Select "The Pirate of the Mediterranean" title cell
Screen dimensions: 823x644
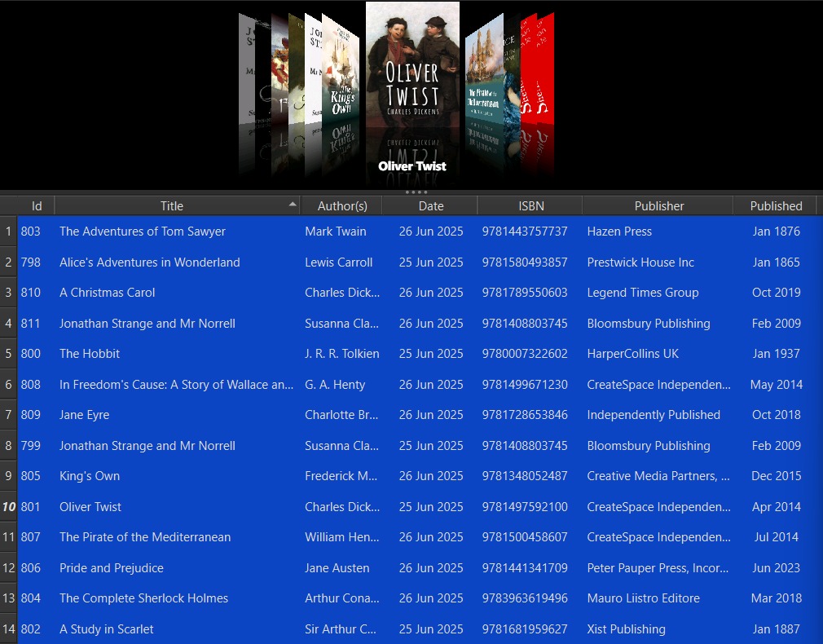[145, 537]
